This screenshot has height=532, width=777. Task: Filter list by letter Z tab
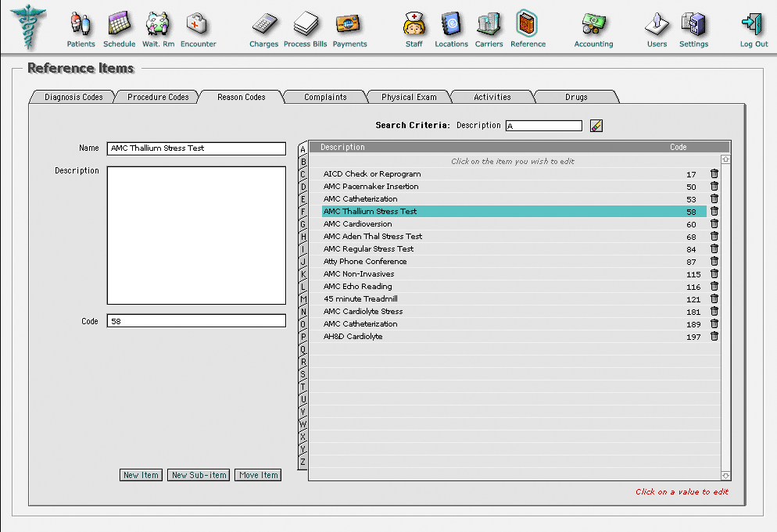point(303,462)
